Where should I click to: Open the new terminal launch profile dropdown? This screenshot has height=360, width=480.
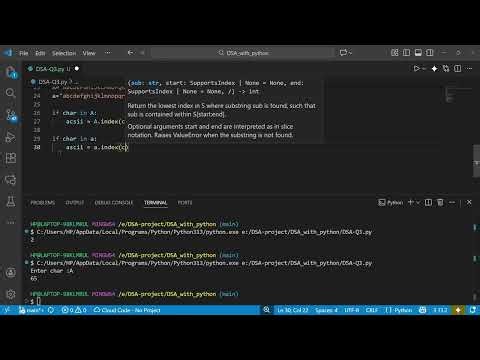point(418,202)
